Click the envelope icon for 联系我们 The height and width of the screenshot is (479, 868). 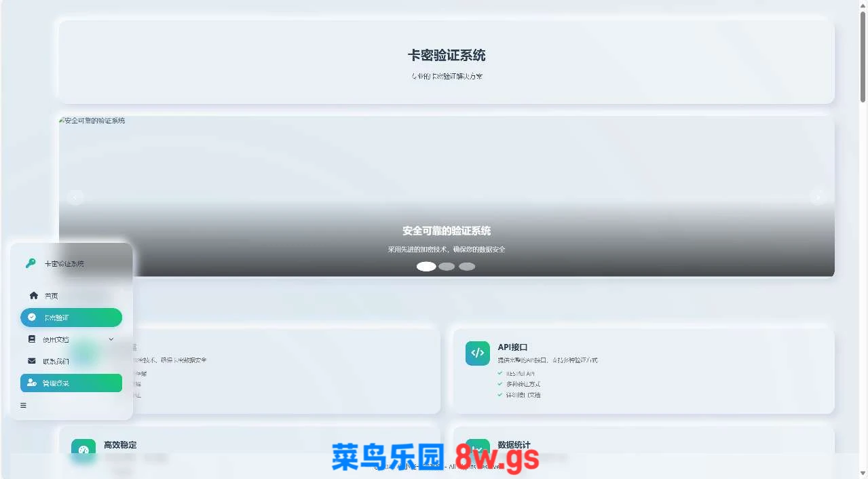click(31, 361)
